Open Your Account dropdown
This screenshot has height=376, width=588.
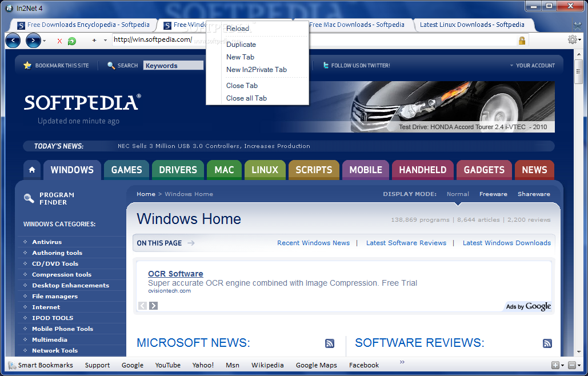pyautogui.click(x=533, y=65)
